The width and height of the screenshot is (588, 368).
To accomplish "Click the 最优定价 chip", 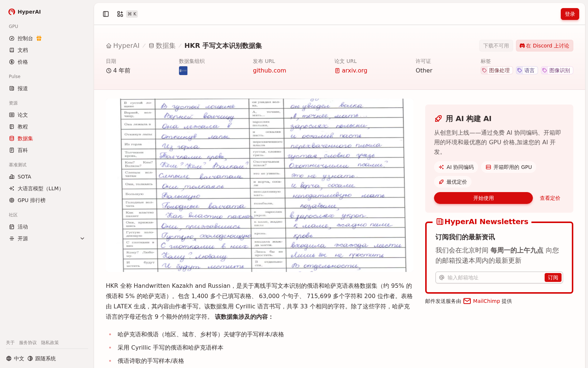I will point(453,182).
